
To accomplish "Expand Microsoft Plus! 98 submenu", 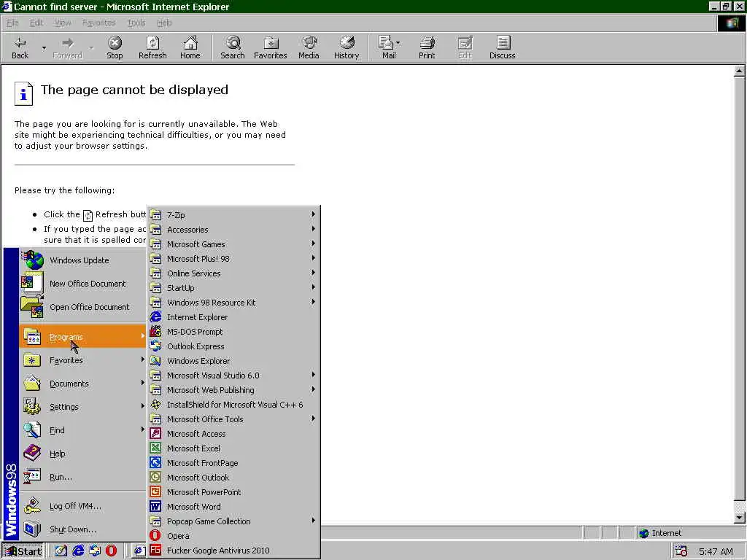I will pyautogui.click(x=233, y=259).
